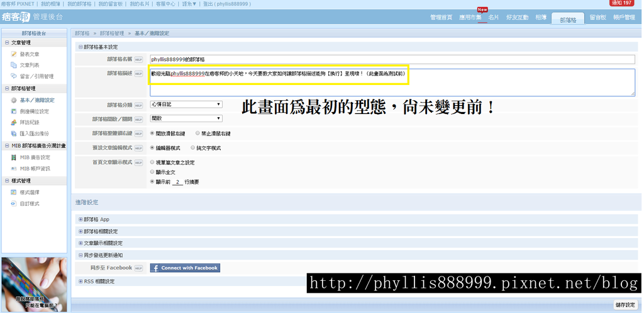Go to 管理首頁 in top navigation
The image size is (644, 313).
click(441, 18)
